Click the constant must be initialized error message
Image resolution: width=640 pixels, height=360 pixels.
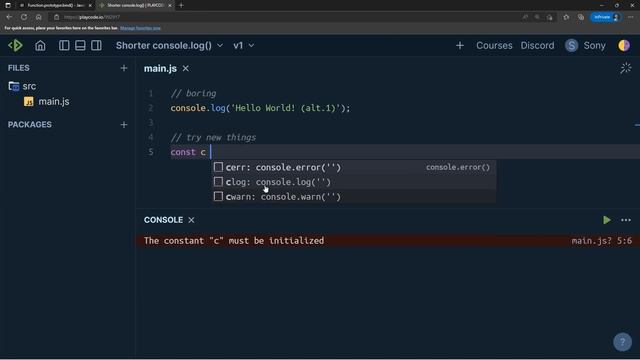(x=234, y=241)
